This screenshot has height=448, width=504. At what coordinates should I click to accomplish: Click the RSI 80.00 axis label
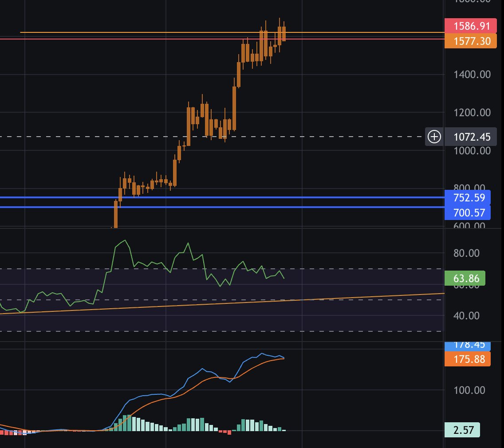[x=466, y=253]
